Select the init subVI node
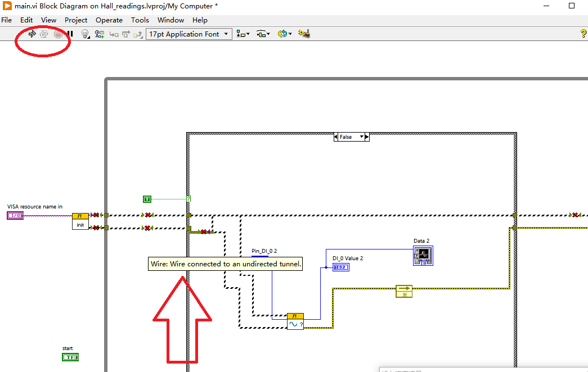588x372 pixels. tap(80, 221)
